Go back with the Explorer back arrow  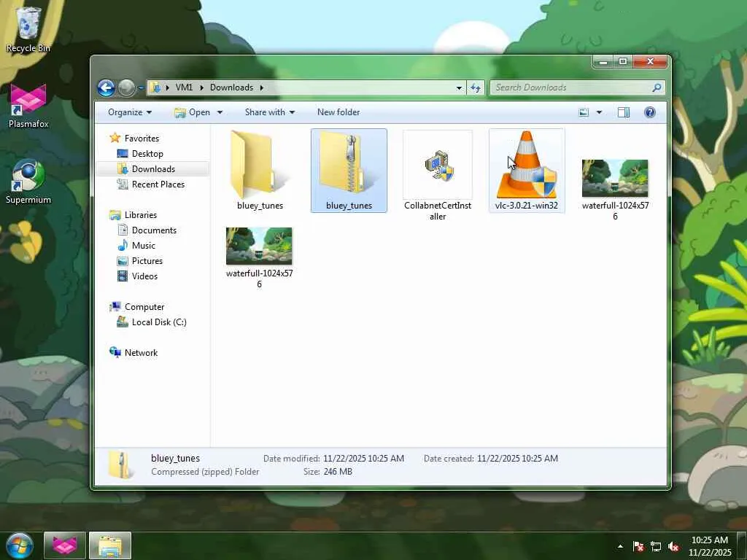(107, 87)
